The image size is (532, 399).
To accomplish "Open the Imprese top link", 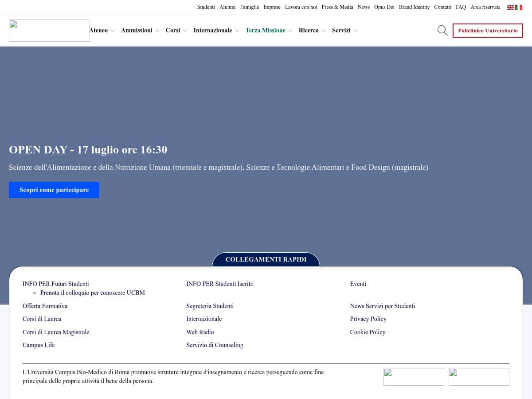I will click(x=272, y=7).
